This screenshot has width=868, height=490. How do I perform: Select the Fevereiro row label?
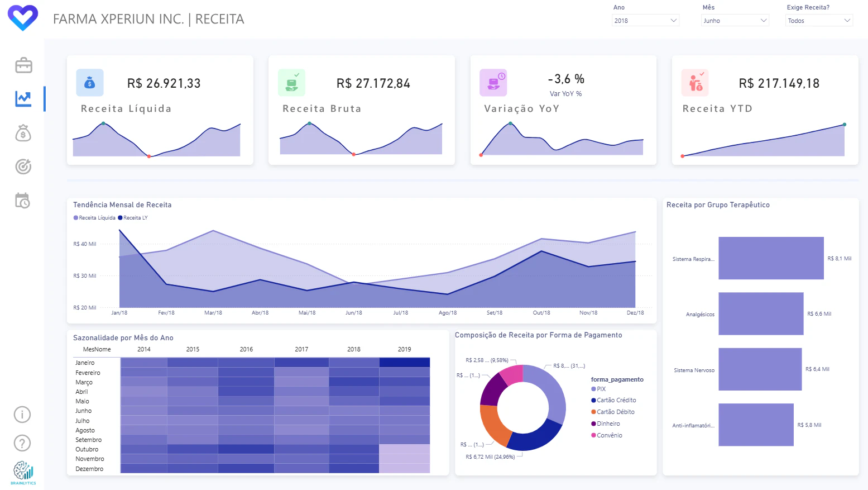point(88,373)
